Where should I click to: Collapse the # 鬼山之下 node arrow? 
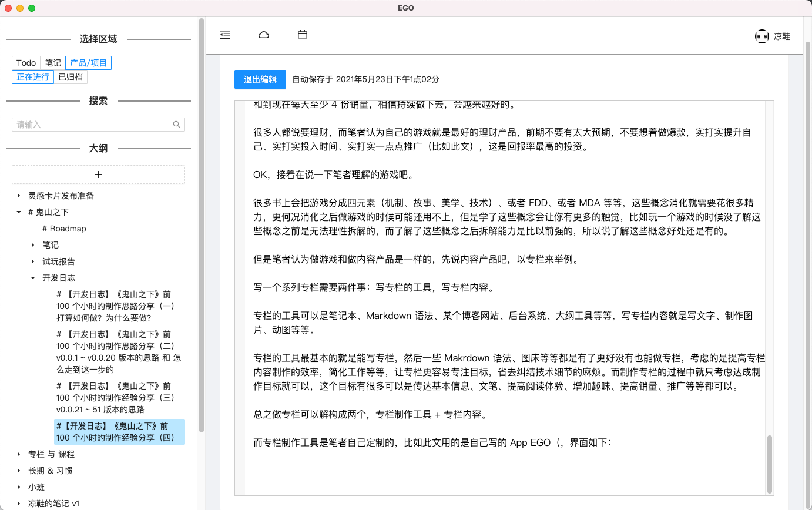click(19, 212)
